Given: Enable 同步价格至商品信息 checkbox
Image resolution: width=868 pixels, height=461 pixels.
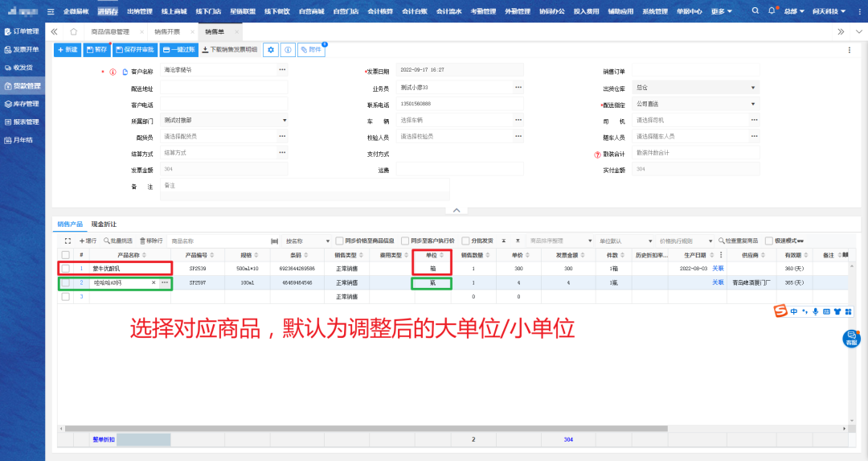Looking at the screenshot, I should (340, 241).
